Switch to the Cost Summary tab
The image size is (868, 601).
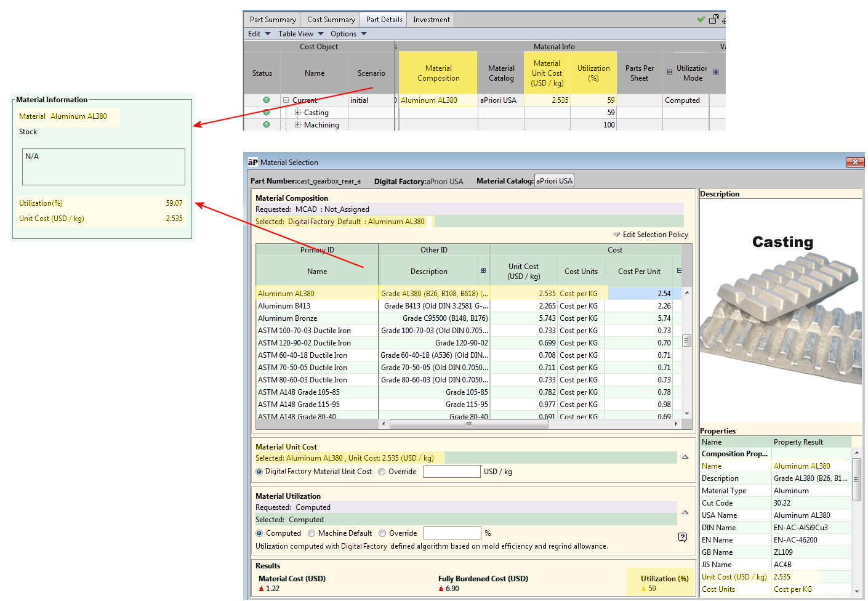coord(331,20)
